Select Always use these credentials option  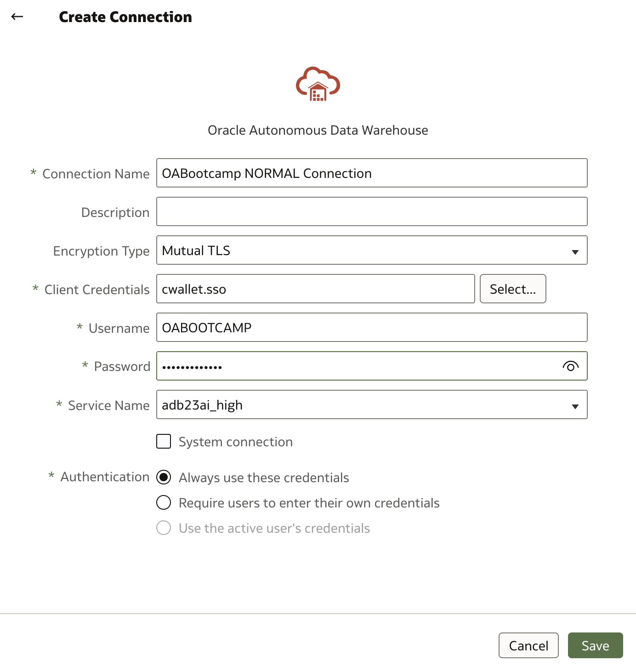(x=164, y=477)
